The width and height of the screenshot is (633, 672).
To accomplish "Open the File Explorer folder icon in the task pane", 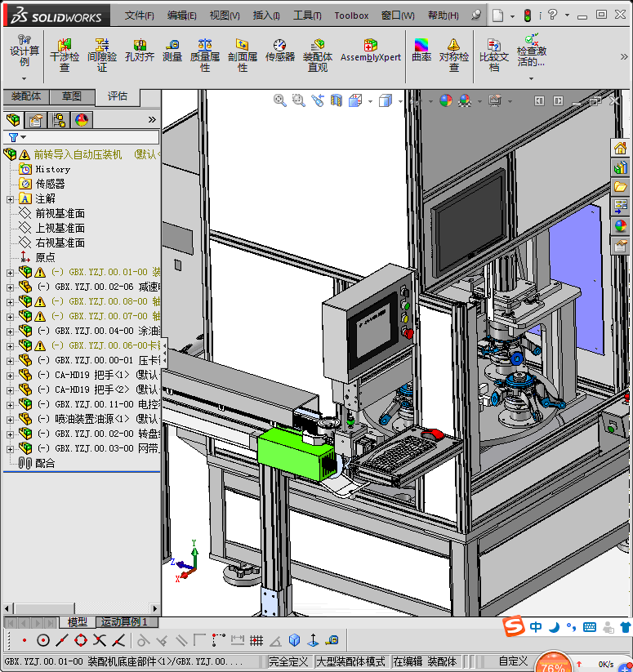I will [x=620, y=187].
